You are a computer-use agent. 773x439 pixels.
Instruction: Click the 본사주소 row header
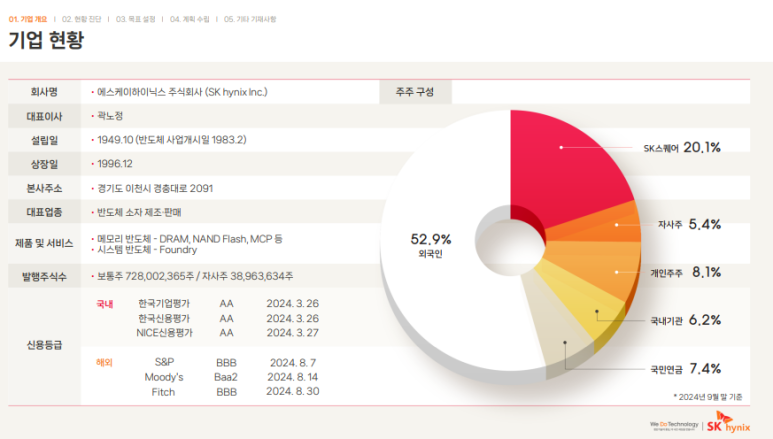pos(44,188)
